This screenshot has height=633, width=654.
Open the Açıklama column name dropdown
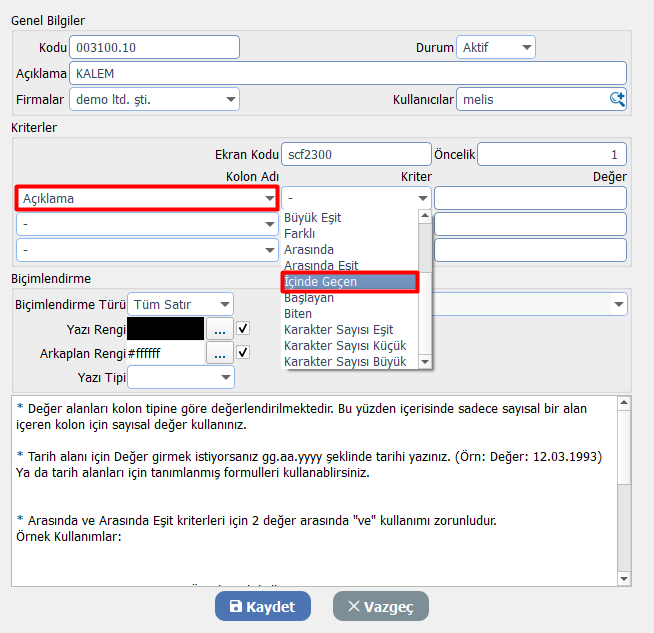click(147, 198)
